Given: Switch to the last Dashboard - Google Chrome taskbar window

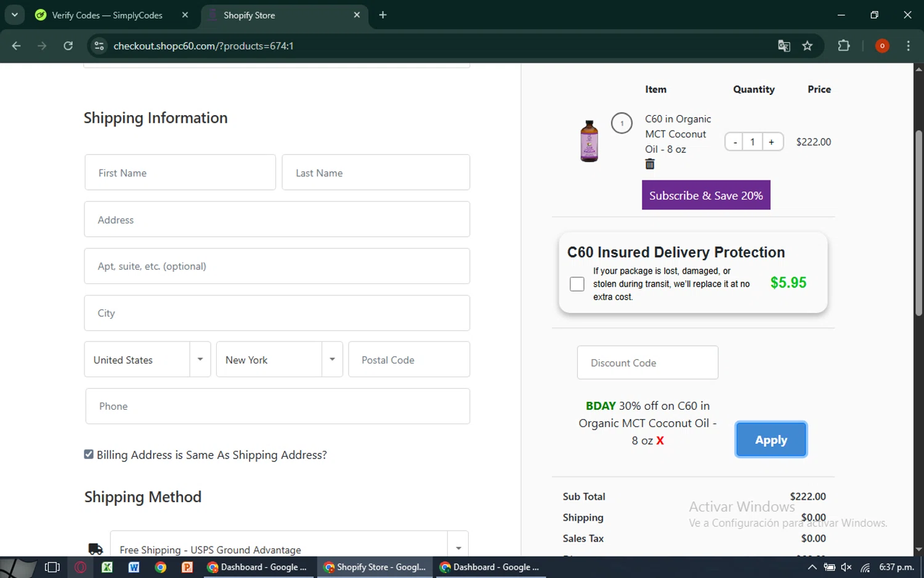Looking at the screenshot, I should click(x=490, y=567).
